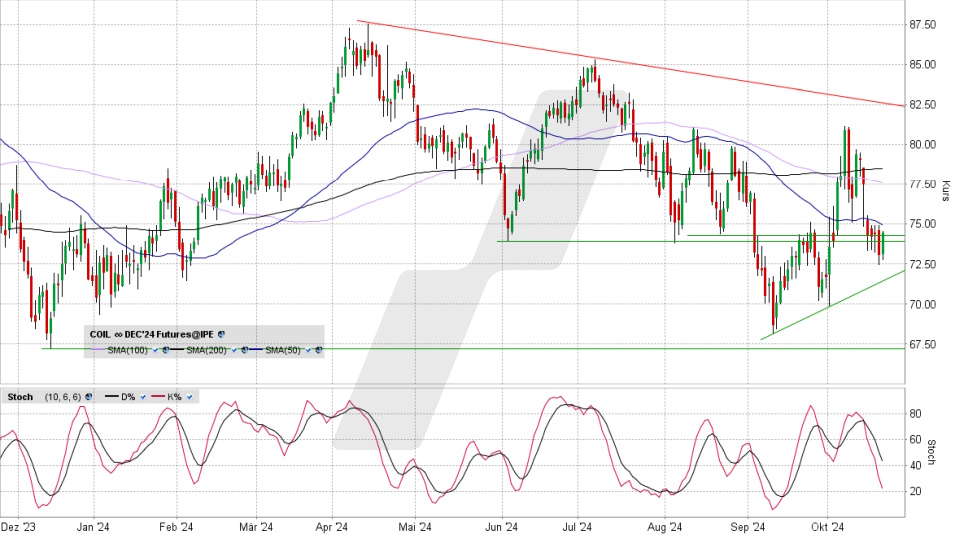This screenshot has width=960, height=540.
Task: Click the Stoch indicator label
Action: coord(20,397)
